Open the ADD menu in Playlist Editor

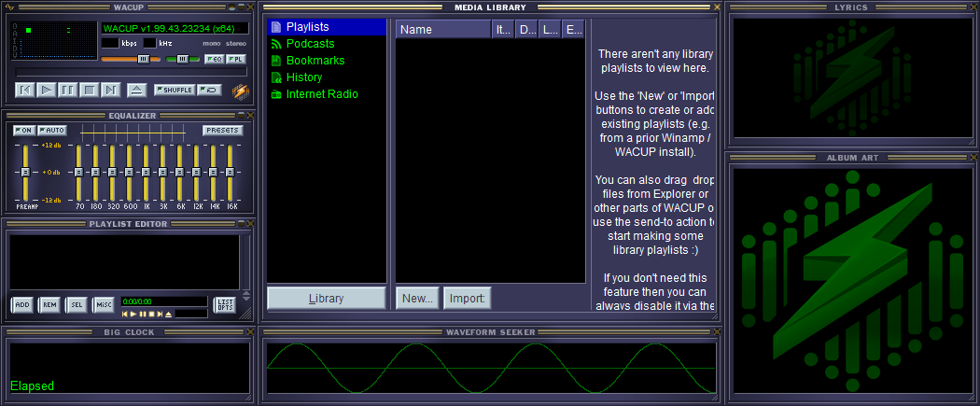(x=22, y=305)
